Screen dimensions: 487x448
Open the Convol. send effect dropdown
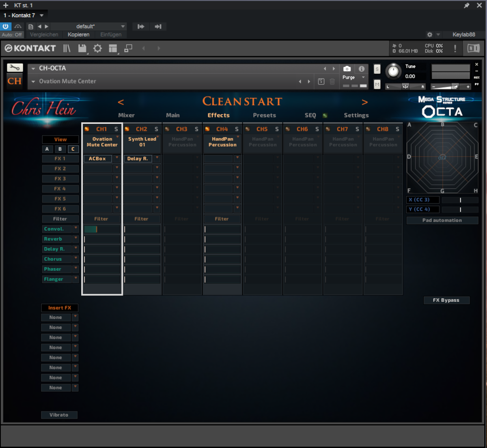(x=76, y=229)
